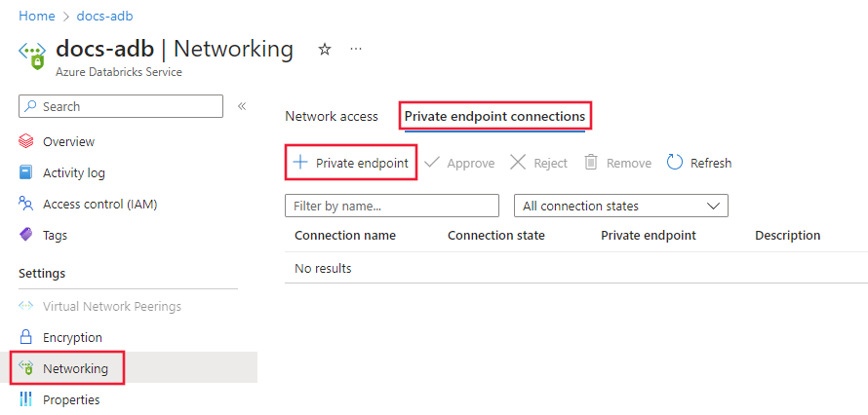Click the favorite star icon
This screenshot has width=868, height=415.
(325, 50)
